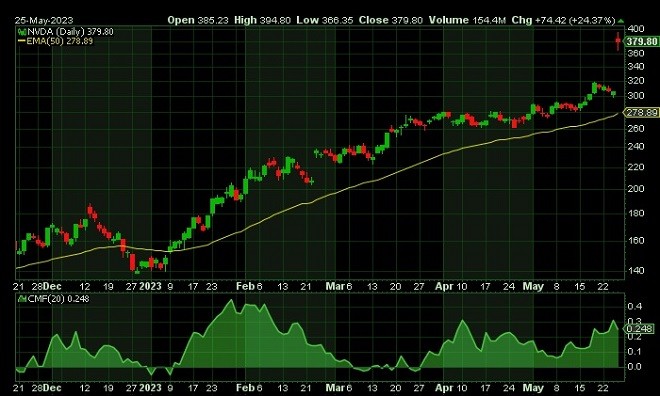This screenshot has height=396, width=660.
Task: Click the 0.248 CMF tag on indicator axis
Action: (x=639, y=329)
